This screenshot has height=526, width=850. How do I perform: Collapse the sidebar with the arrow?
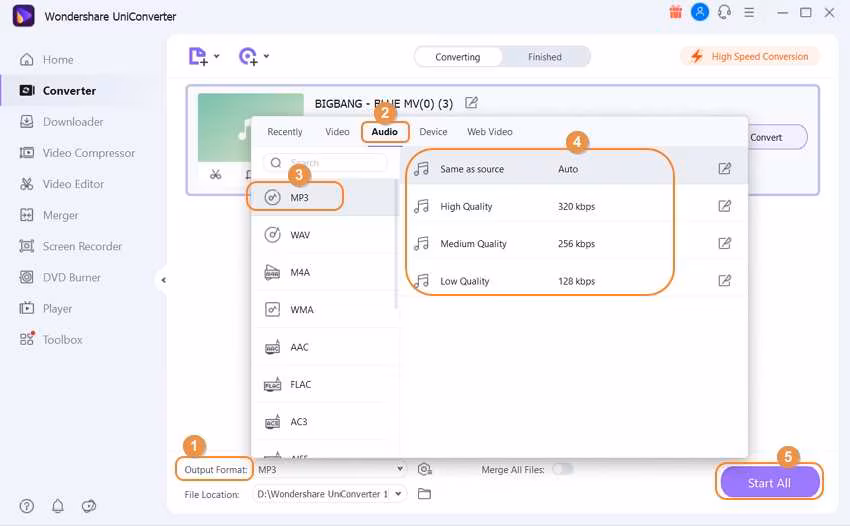163,280
